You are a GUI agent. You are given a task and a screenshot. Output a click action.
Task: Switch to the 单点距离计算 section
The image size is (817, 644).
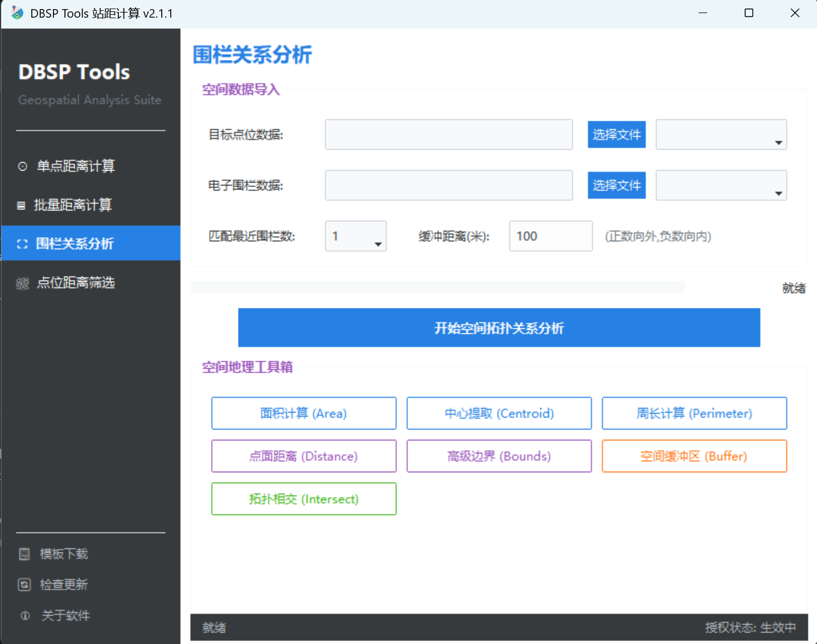76,166
